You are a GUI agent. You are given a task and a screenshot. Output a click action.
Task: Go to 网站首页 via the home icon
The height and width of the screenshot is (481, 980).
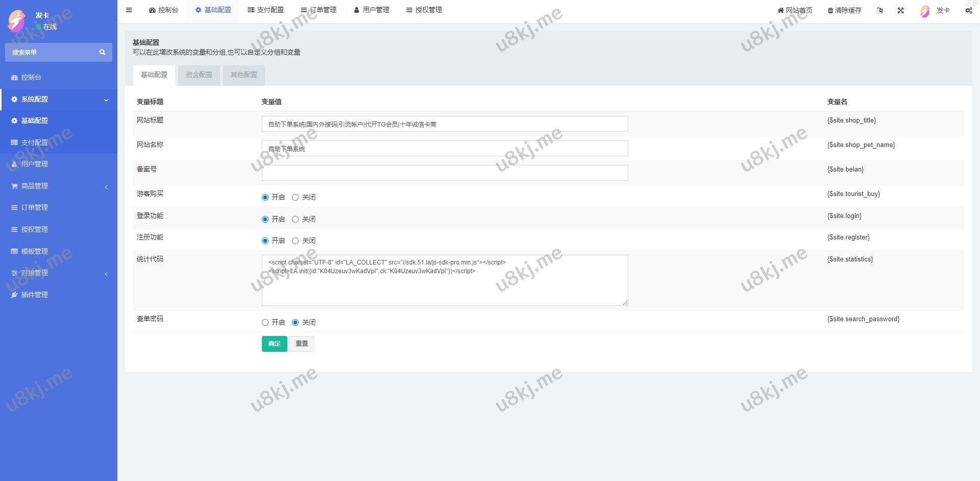point(780,10)
